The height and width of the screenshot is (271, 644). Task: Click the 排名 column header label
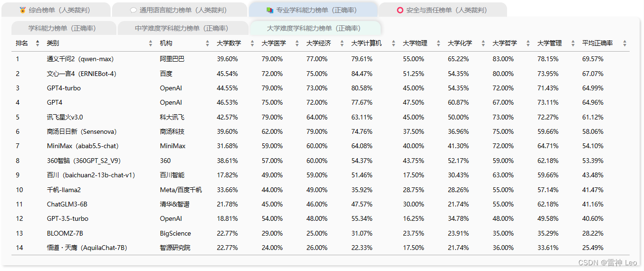(x=22, y=43)
